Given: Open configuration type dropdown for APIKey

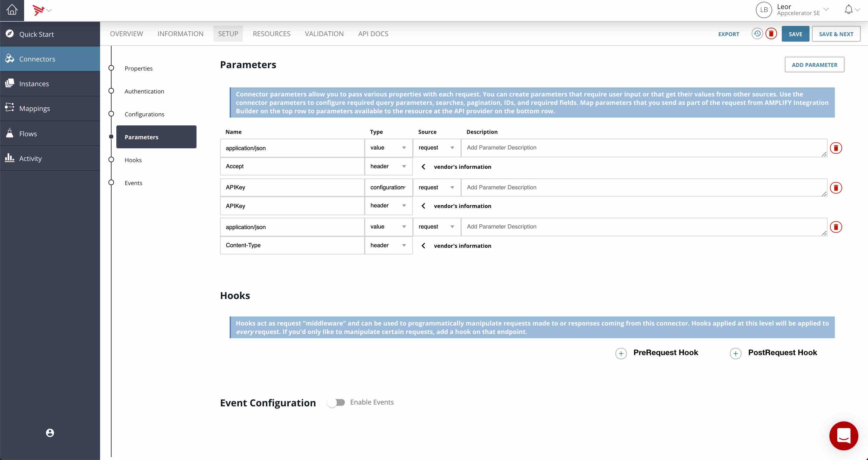Looking at the screenshot, I should 388,187.
